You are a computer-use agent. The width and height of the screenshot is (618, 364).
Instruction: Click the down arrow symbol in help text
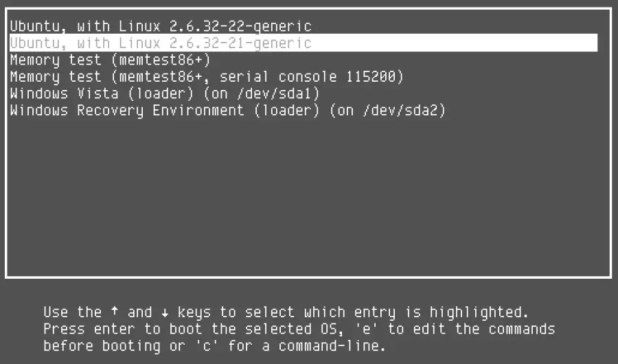coord(165,312)
